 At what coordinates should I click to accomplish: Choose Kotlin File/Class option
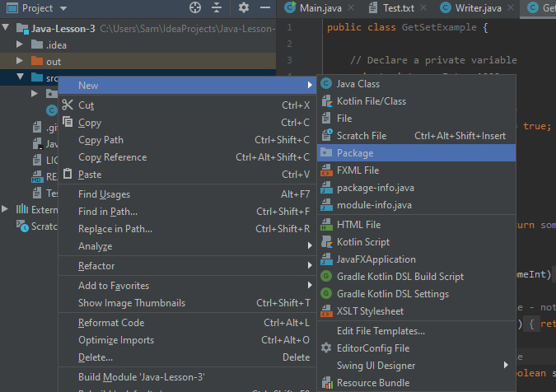tap(371, 101)
